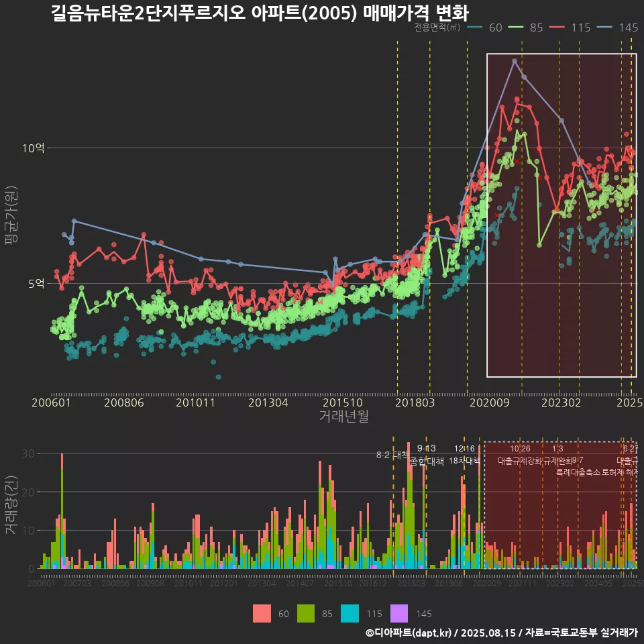The height and width of the screenshot is (644, 644).
Task: Click '201407' on the volume chart axis
Action: tap(300, 583)
